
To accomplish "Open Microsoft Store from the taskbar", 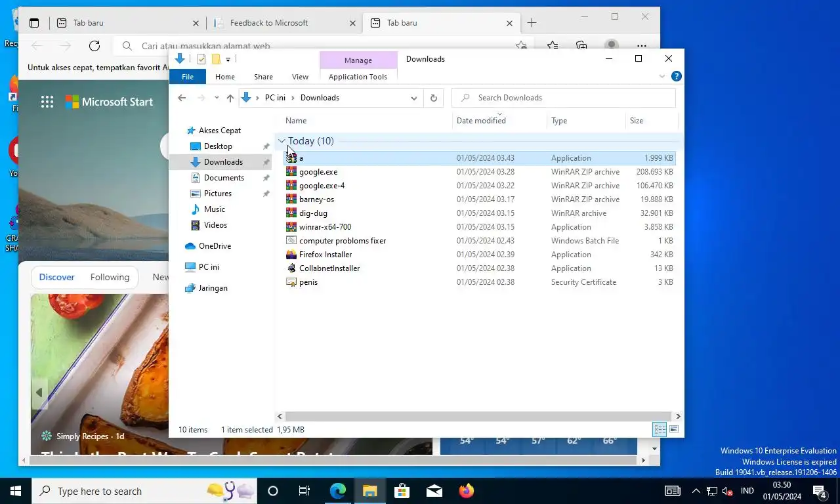I will click(x=402, y=491).
